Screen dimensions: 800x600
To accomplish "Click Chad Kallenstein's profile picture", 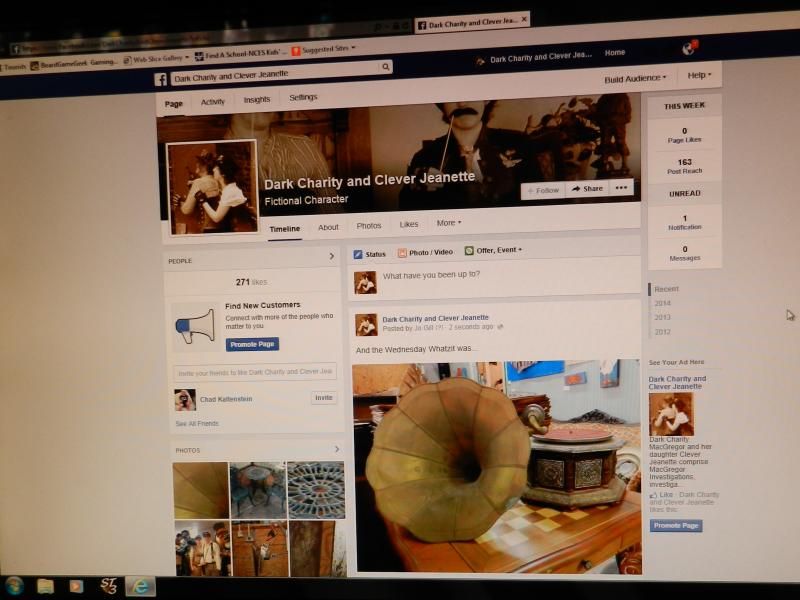I will point(185,400).
